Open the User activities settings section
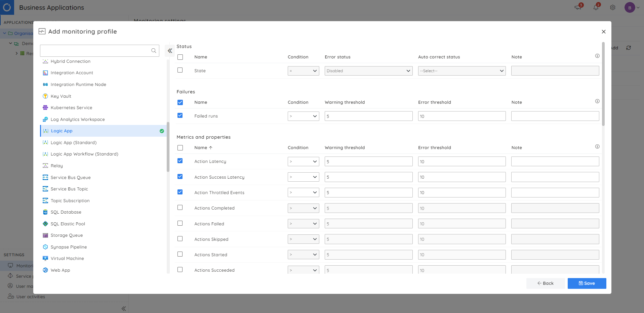This screenshot has width=644, height=313. tap(31, 297)
